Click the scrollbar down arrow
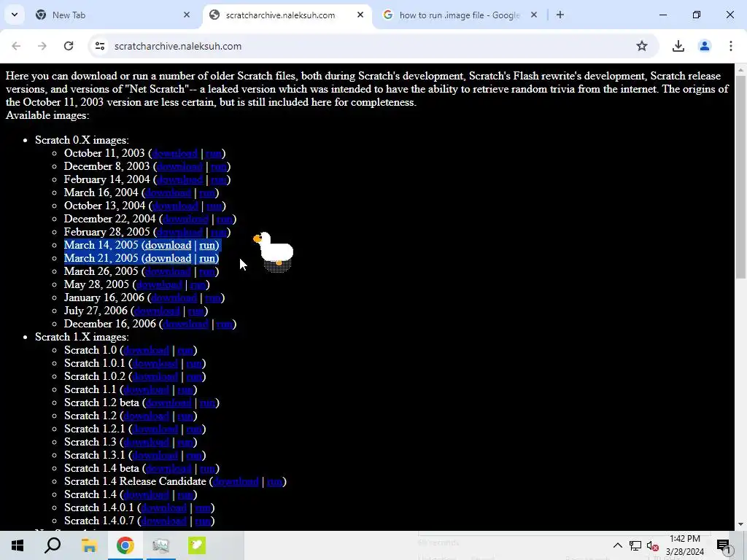The image size is (747, 560). pyautogui.click(x=740, y=524)
